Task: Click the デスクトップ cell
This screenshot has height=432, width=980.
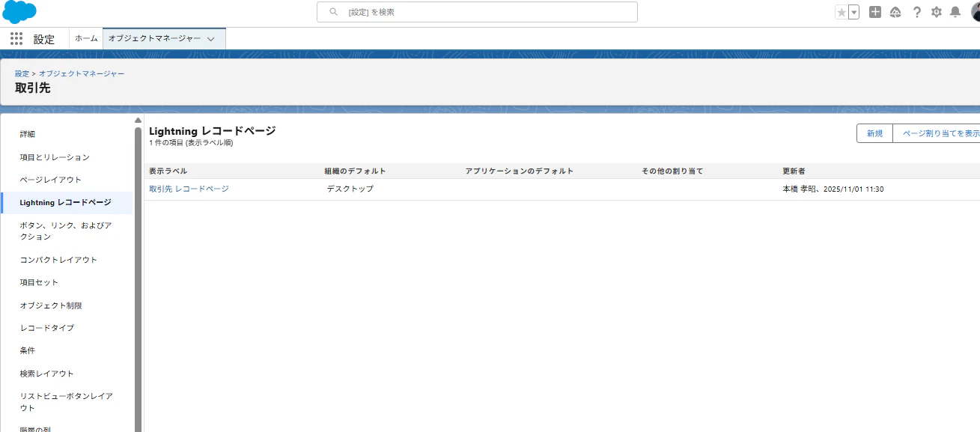Action: [350, 189]
